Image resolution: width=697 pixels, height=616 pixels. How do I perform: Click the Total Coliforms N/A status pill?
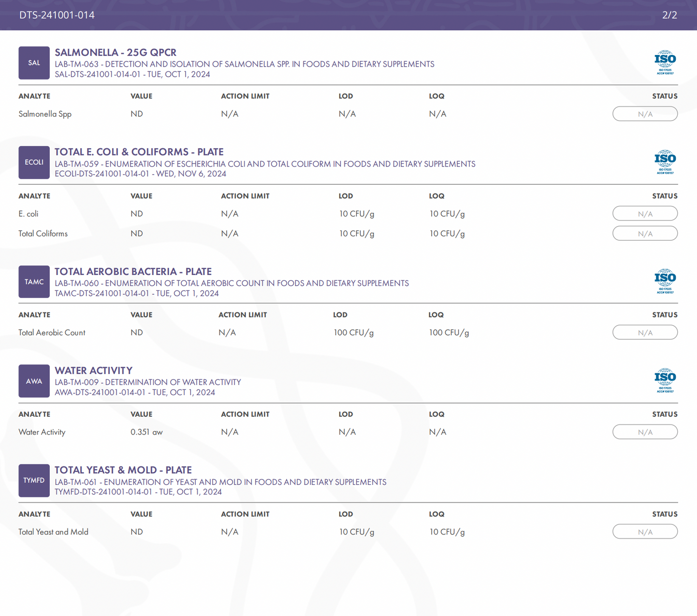pyautogui.click(x=645, y=233)
